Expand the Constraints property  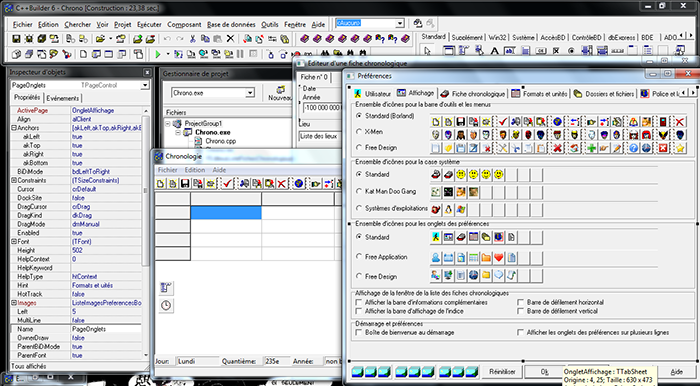coord(13,180)
